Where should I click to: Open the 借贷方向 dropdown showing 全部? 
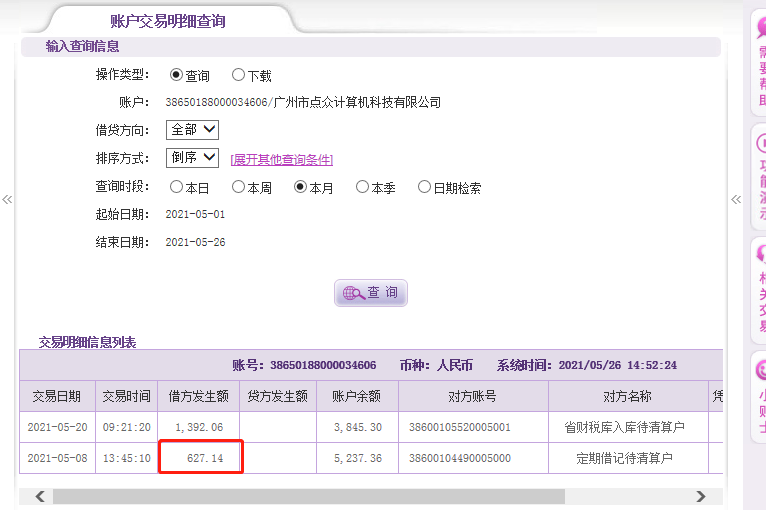point(193,130)
